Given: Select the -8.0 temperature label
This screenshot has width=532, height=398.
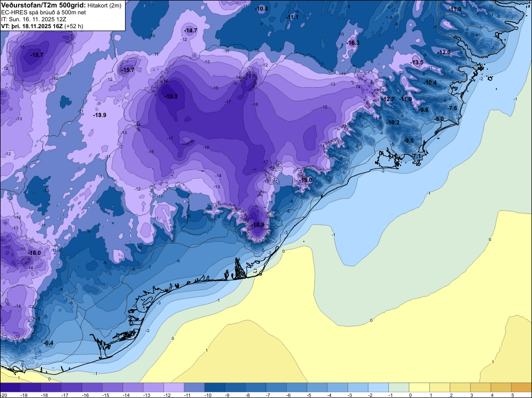Looking at the screenshot, I should click(x=439, y=119).
